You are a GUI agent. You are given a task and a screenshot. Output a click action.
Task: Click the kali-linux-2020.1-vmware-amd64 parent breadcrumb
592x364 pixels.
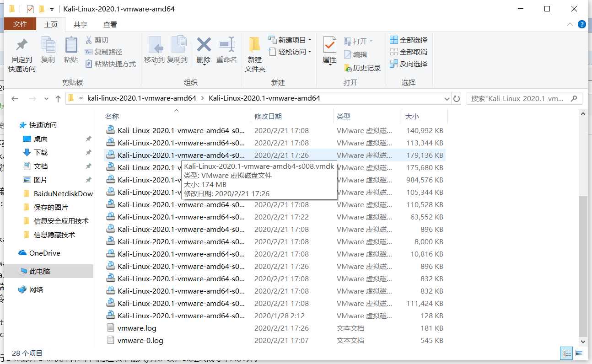pos(142,98)
